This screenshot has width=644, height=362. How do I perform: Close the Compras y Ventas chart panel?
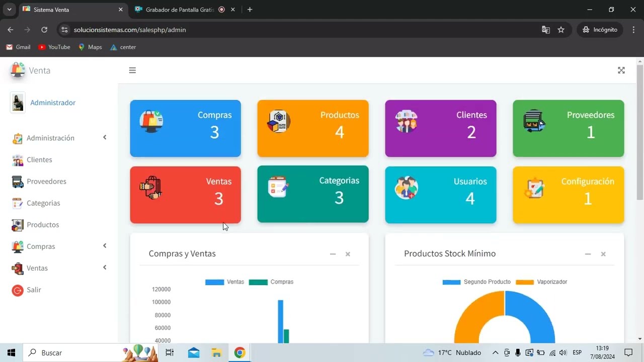pos(348,254)
